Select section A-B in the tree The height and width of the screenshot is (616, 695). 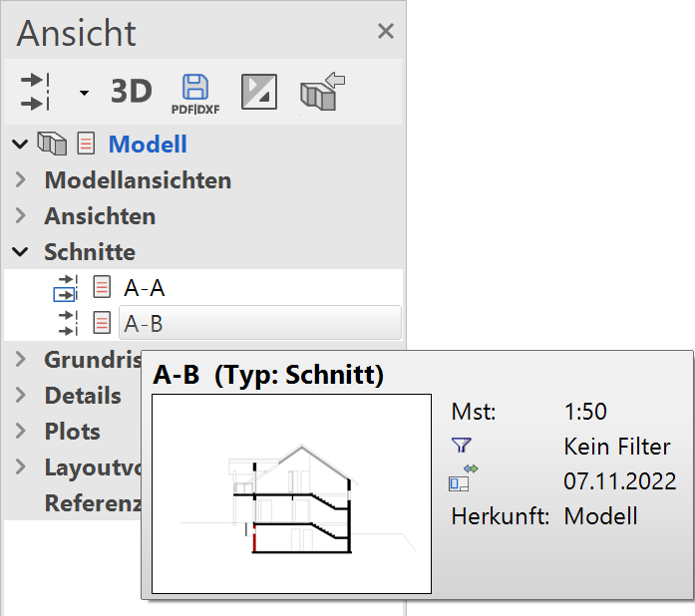coord(259,323)
